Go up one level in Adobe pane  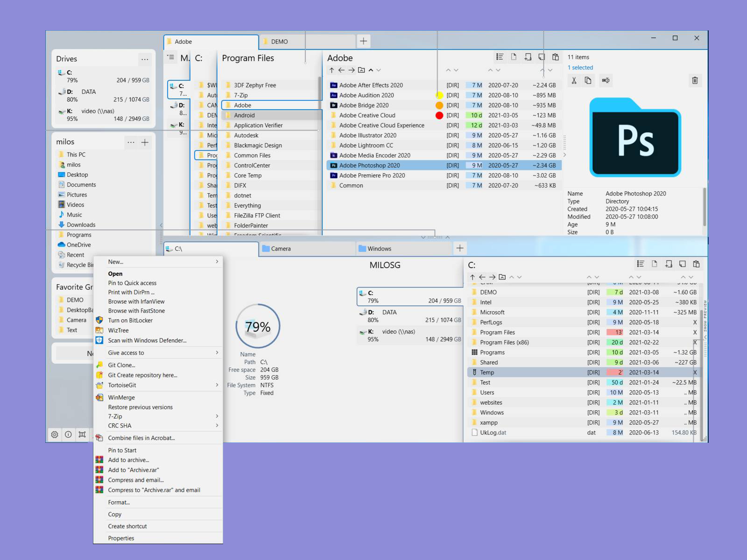coord(331,70)
